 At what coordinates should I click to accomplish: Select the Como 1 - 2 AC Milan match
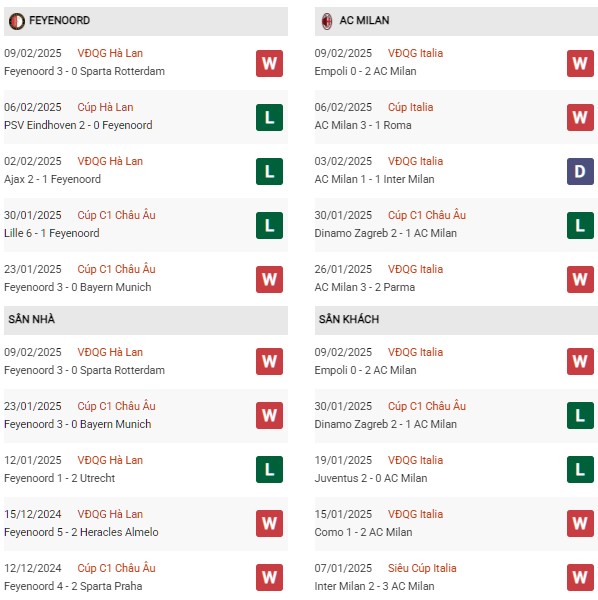pos(363,532)
